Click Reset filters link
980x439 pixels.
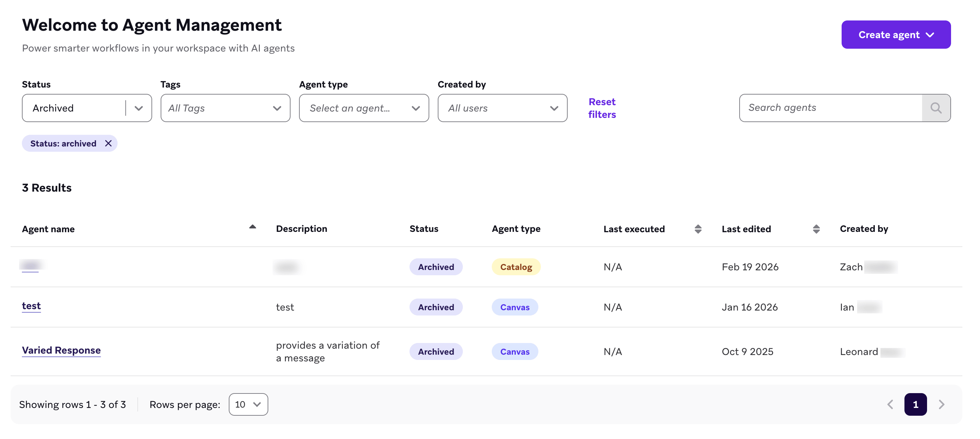pyautogui.click(x=602, y=108)
